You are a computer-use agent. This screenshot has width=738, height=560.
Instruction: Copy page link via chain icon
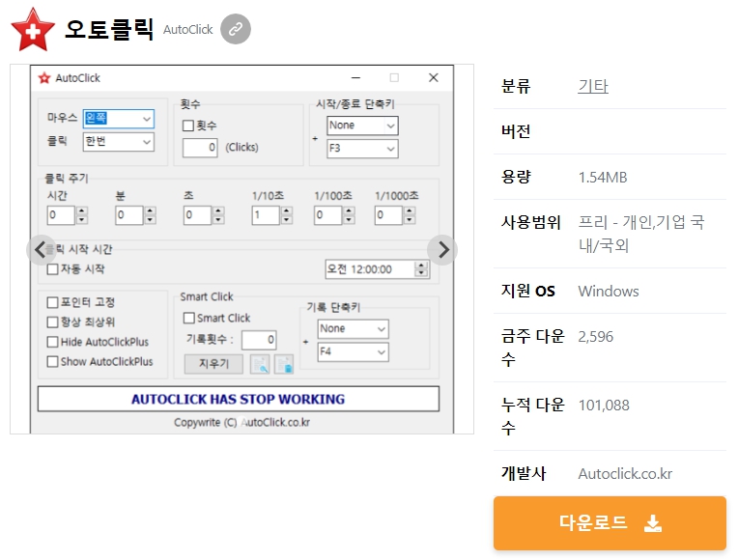click(236, 29)
